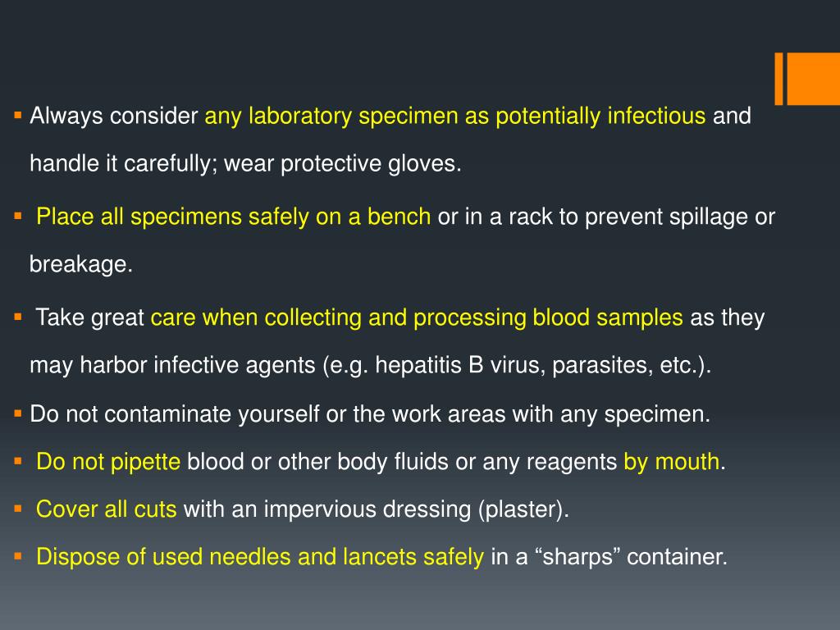The width and height of the screenshot is (840, 630).
Task: Click the text 'handle it carefully; wear protective gloves.'
Action: [x=245, y=163]
